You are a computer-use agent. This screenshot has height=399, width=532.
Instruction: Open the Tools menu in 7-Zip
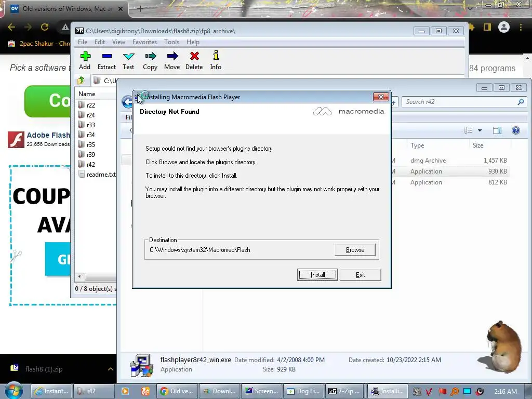click(171, 42)
